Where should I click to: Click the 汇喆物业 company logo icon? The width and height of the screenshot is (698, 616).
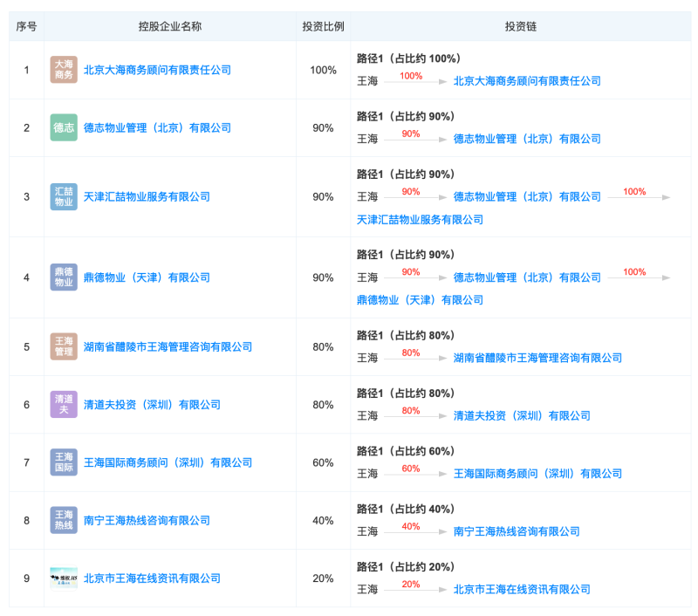64,196
